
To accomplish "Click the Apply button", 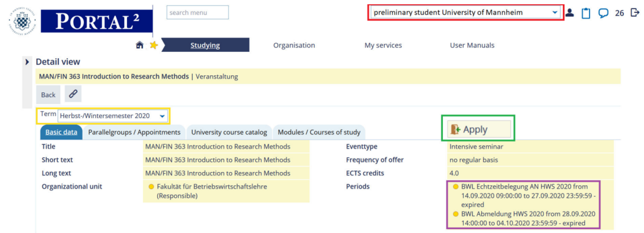I will 479,129.
